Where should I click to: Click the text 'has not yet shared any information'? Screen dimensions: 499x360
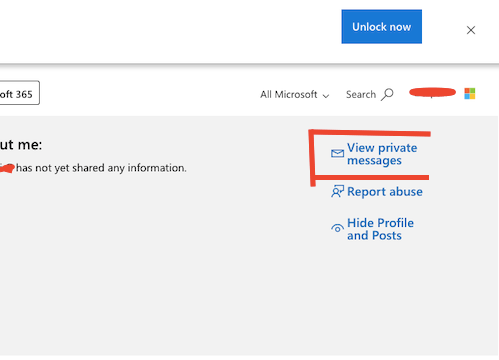[101, 168]
